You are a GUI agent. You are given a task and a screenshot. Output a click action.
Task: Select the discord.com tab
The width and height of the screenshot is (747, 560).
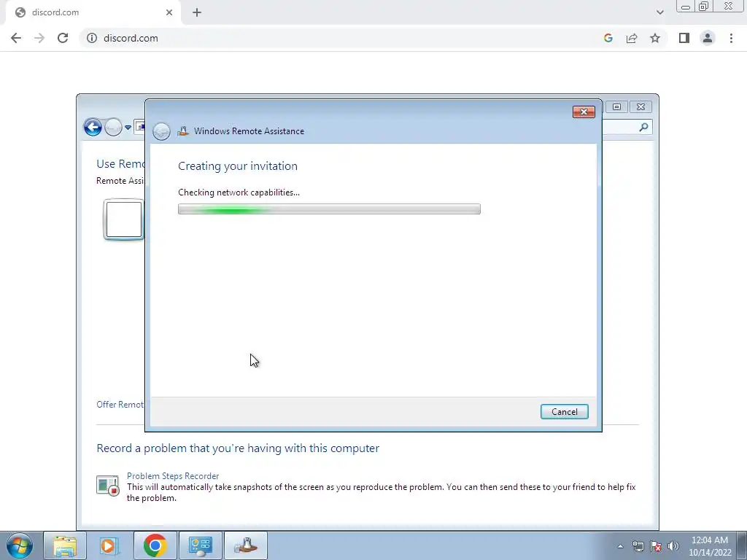(93, 12)
